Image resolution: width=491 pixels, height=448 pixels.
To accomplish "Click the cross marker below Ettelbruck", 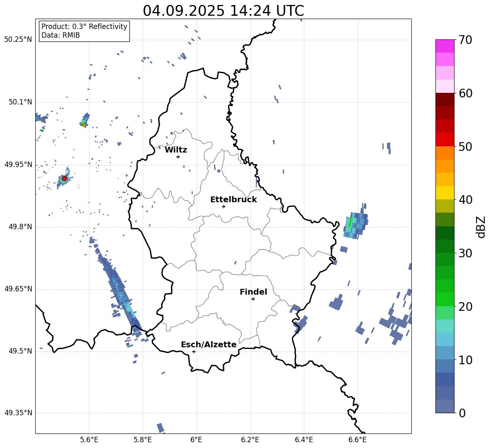I will coord(224,206).
